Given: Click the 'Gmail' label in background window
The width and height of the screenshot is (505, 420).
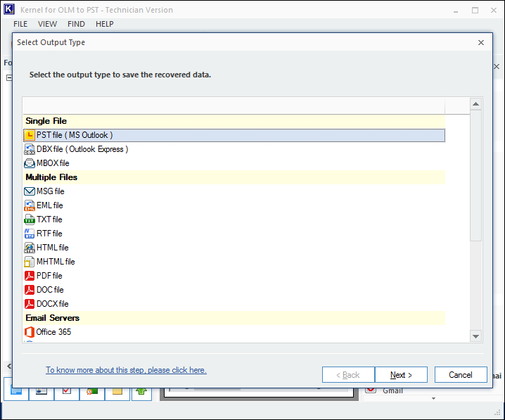Looking at the screenshot, I should pos(392,390).
